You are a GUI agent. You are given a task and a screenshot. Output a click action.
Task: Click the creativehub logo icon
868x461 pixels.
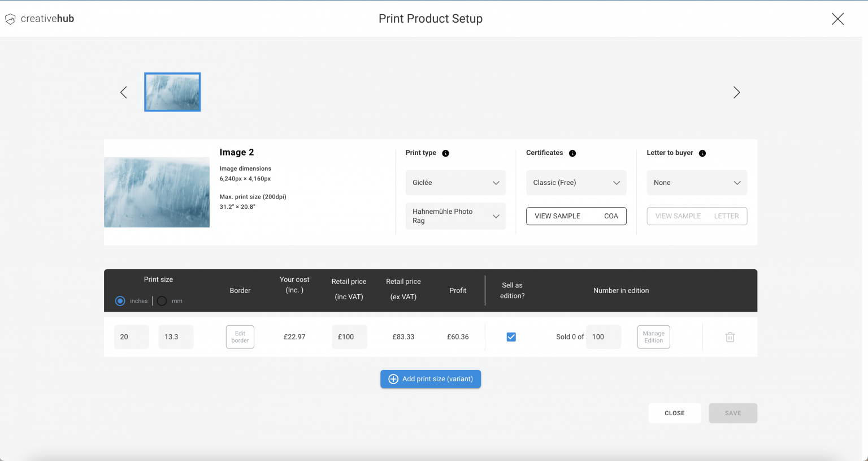pyautogui.click(x=10, y=19)
